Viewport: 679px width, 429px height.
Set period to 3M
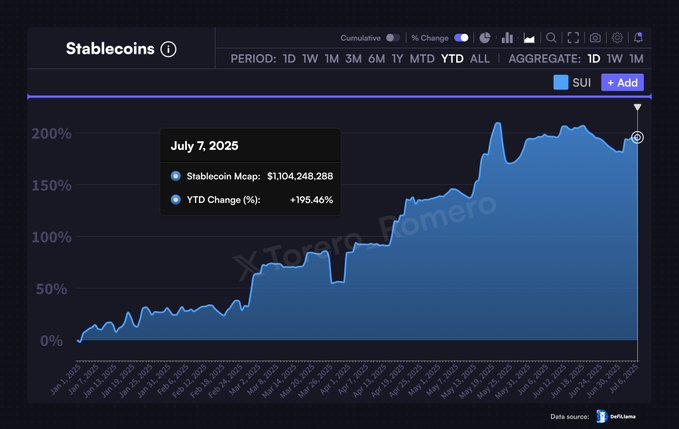(353, 59)
